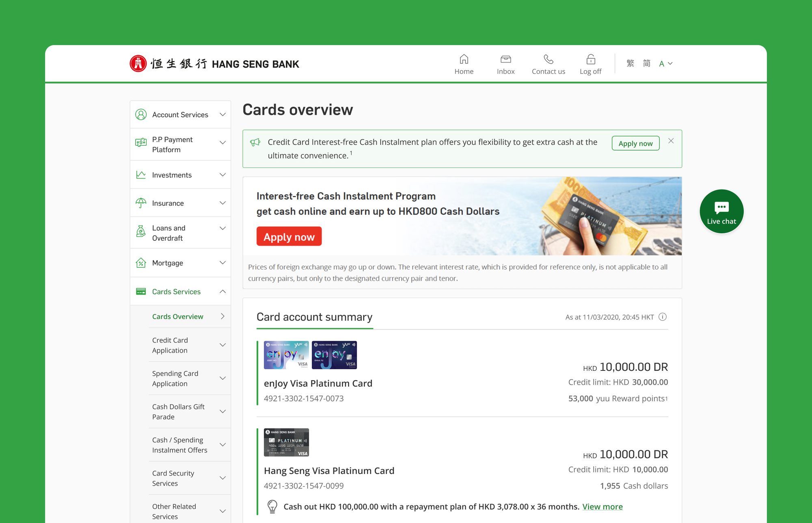
Task: Click the Card account summary heading tab
Action: [x=314, y=317]
